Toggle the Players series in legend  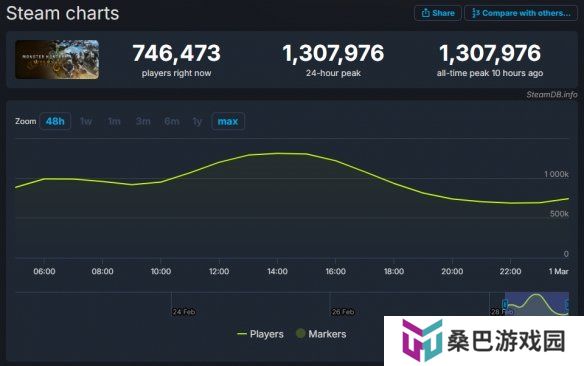tap(260, 334)
